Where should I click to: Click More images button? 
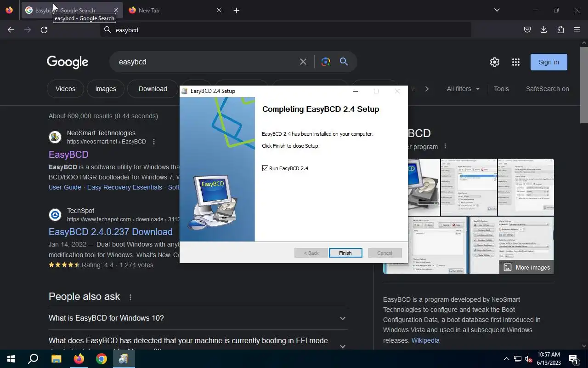click(527, 267)
